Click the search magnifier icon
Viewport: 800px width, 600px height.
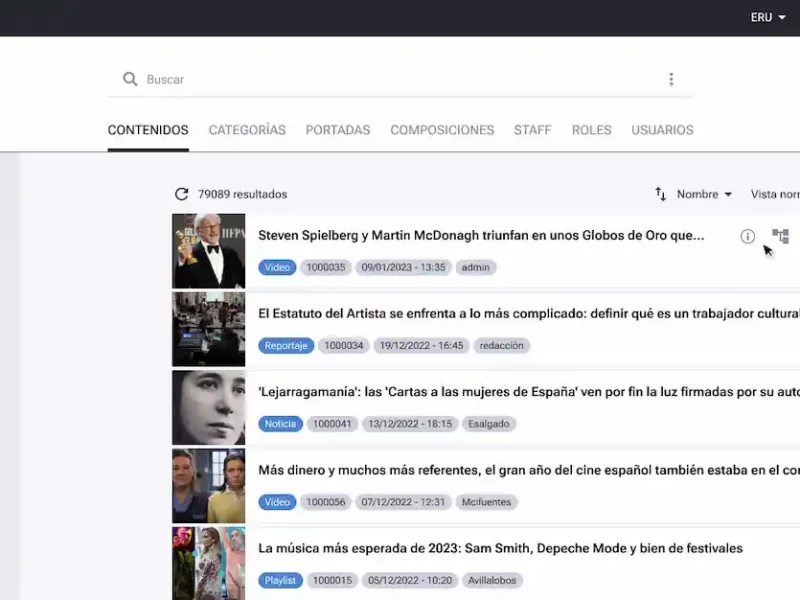click(130, 79)
